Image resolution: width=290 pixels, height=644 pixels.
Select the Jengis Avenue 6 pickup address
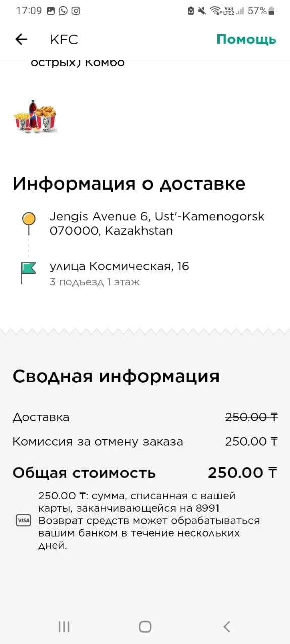[157, 224]
